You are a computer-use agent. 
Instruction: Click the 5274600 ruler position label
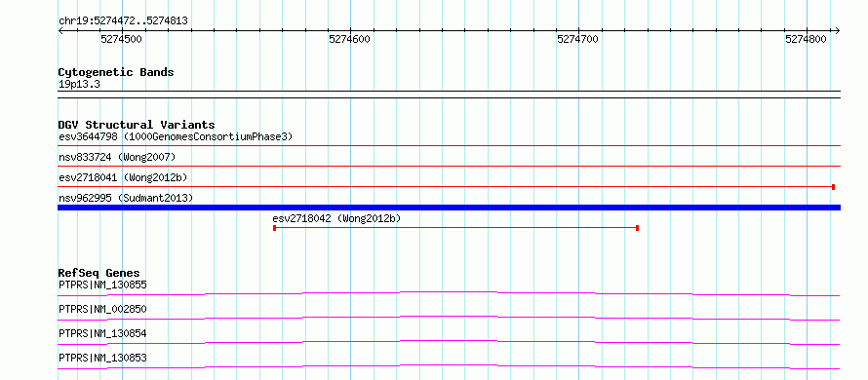(349, 39)
